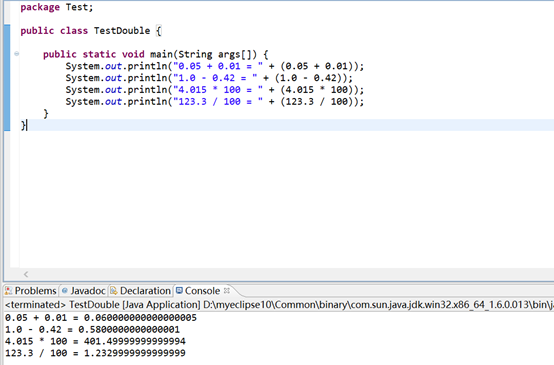Open the Problems tab

tap(30, 291)
